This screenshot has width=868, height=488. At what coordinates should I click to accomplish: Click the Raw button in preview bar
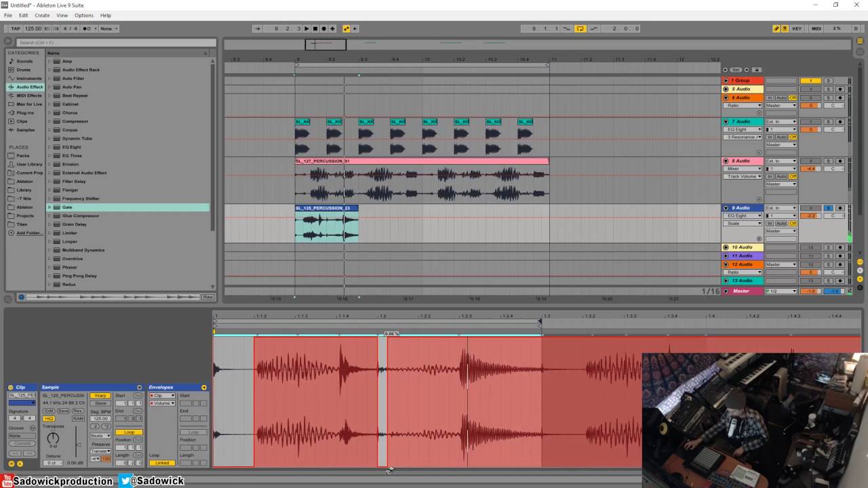208,297
